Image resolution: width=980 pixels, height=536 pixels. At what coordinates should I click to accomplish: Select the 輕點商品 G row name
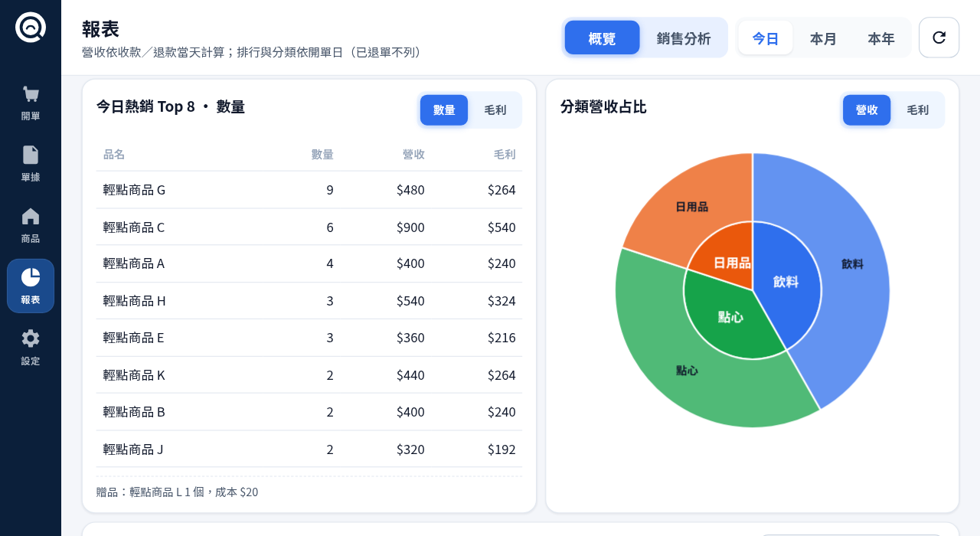[134, 190]
